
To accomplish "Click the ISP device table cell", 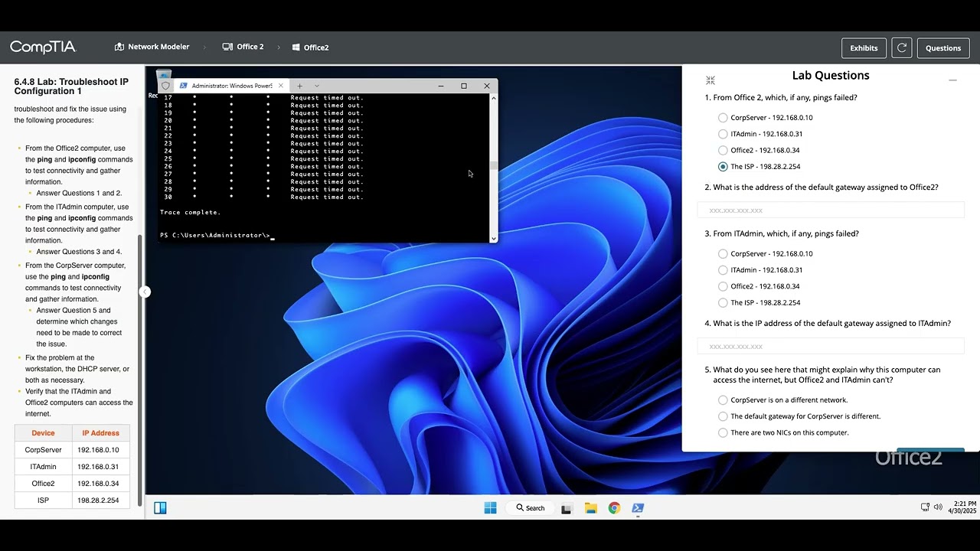I will [44, 500].
